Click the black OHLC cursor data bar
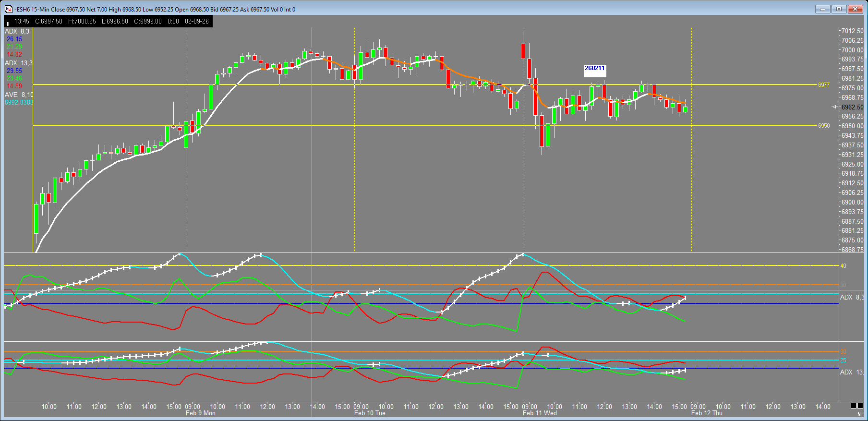The width and height of the screenshot is (868, 421). [108, 21]
